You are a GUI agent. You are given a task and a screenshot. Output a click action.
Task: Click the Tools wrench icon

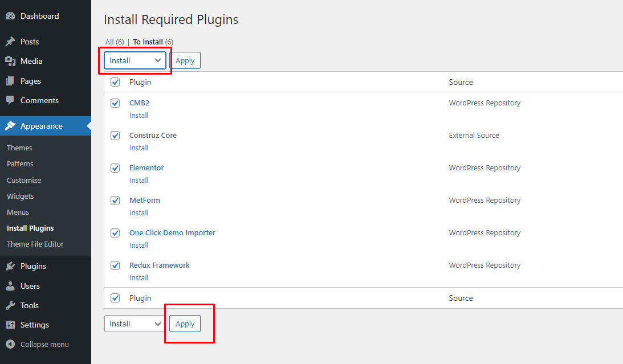(x=10, y=305)
